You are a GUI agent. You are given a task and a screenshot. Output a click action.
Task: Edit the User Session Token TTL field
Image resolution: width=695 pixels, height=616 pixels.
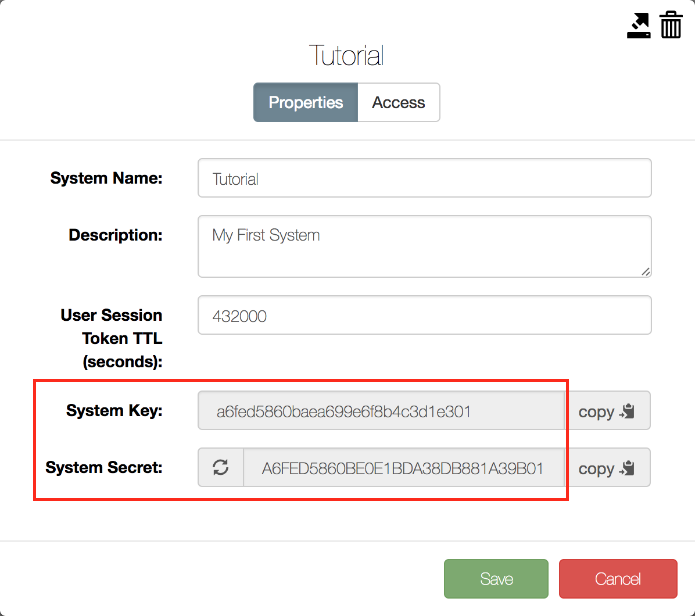point(425,315)
